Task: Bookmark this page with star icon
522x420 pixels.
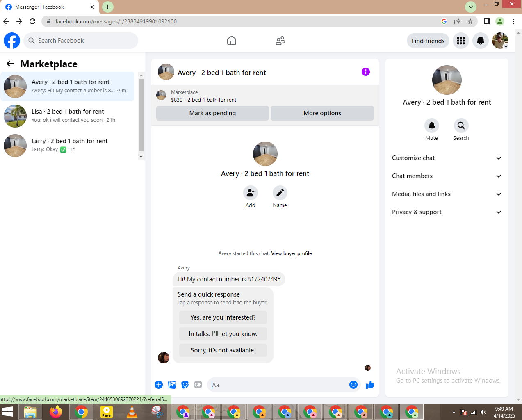Action: point(470,21)
